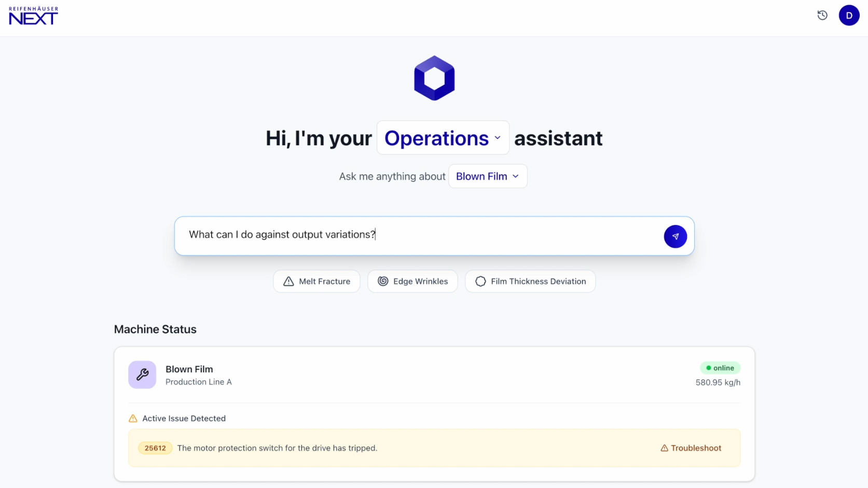Click the error code 25612 badge
Screen dimensions: 868x488
[155, 448]
